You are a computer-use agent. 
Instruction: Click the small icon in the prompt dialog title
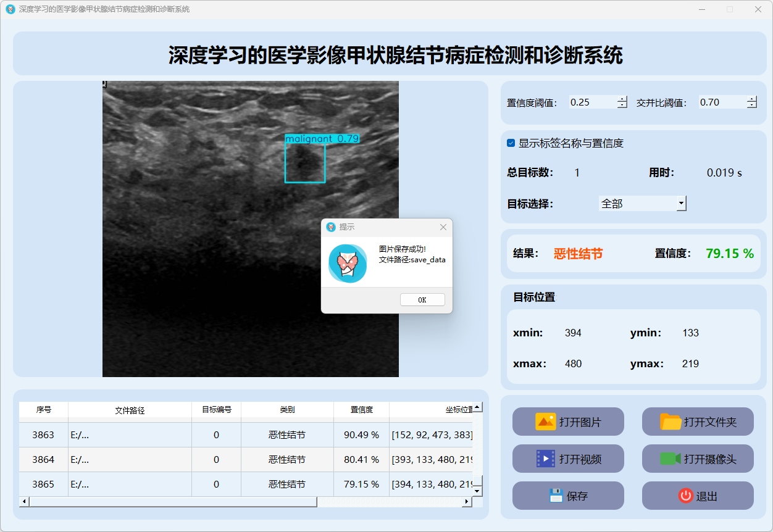pos(331,227)
